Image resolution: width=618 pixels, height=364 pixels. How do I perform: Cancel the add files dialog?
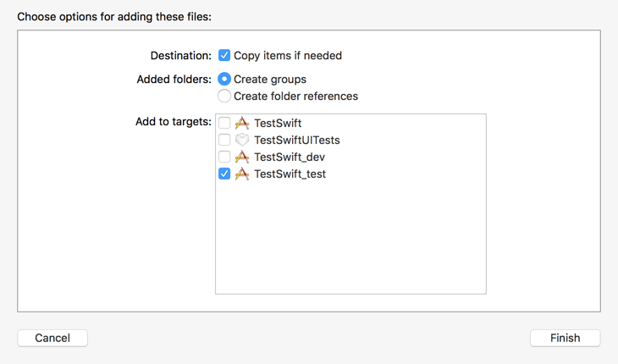(52, 338)
